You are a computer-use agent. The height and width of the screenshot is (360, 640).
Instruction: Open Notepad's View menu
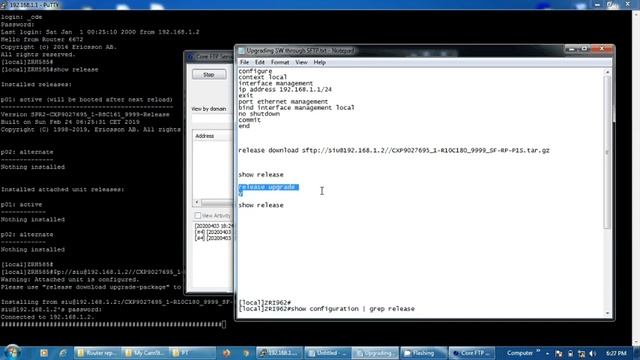[301, 62]
